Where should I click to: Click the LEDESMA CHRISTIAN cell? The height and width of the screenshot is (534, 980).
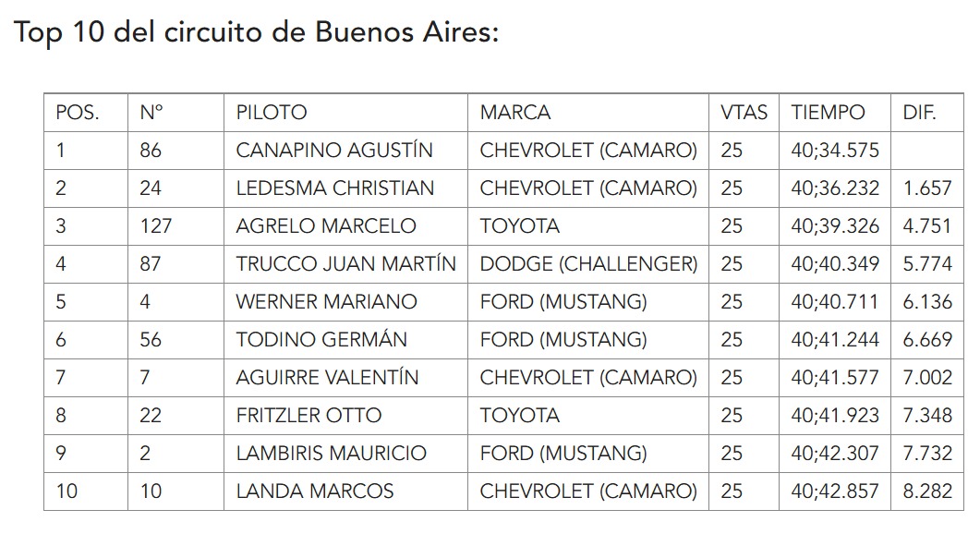click(x=334, y=188)
